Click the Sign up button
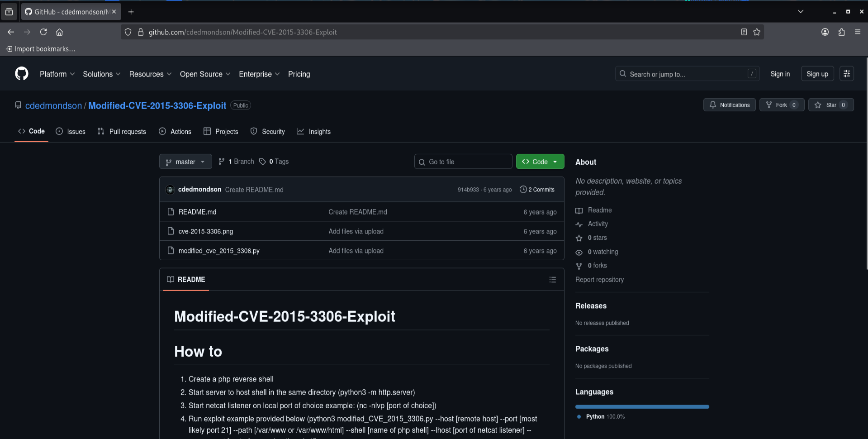 click(x=817, y=74)
